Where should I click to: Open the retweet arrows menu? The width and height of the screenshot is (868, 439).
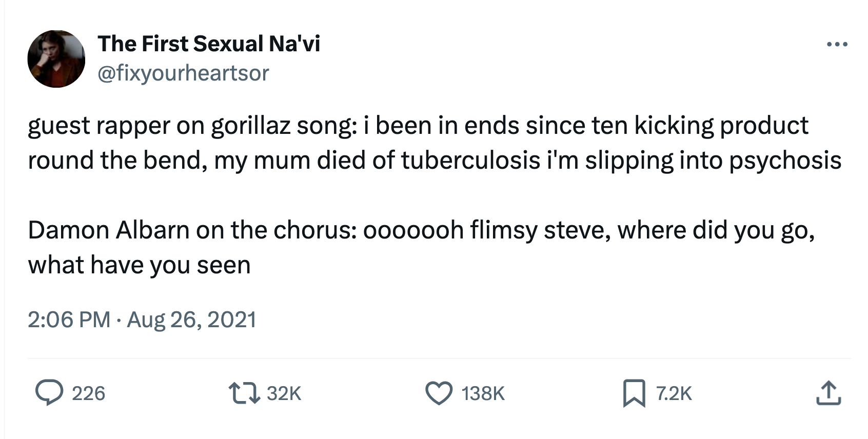243,393
